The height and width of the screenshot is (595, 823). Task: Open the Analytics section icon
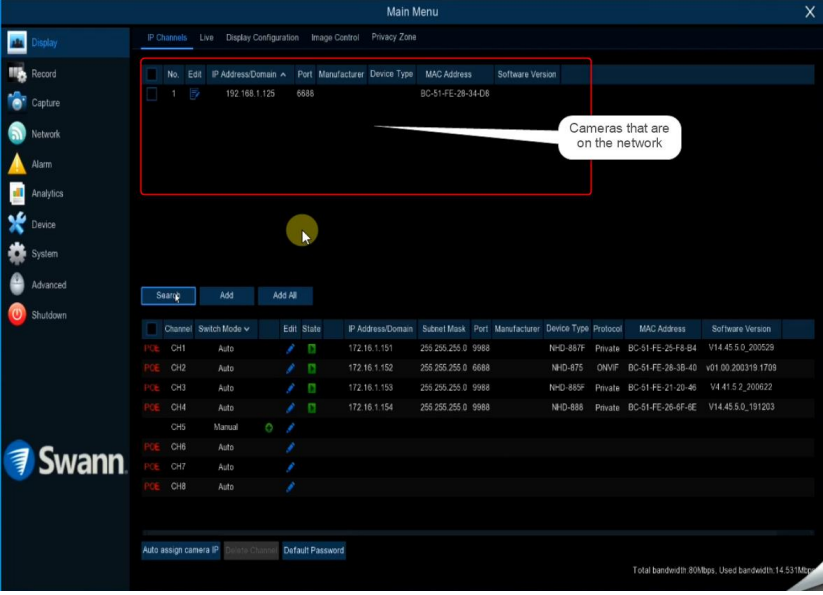(x=17, y=194)
